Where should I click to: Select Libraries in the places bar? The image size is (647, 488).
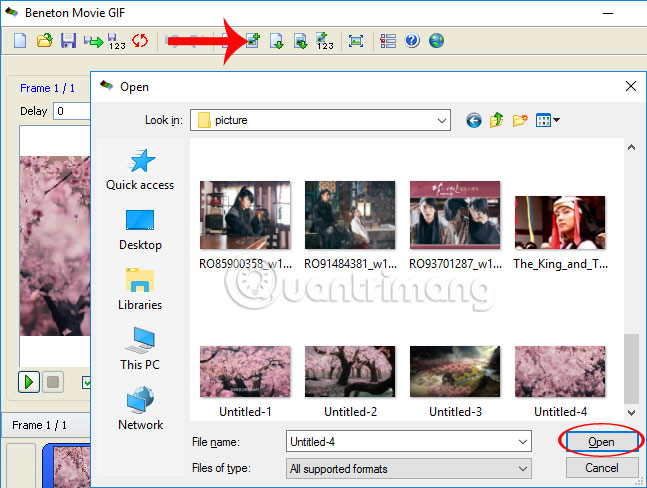tap(140, 289)
